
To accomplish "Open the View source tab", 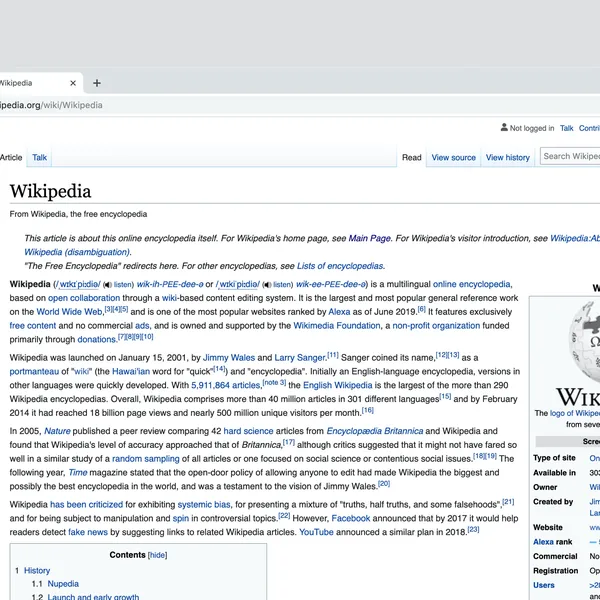I will click(x=453, y=157).
